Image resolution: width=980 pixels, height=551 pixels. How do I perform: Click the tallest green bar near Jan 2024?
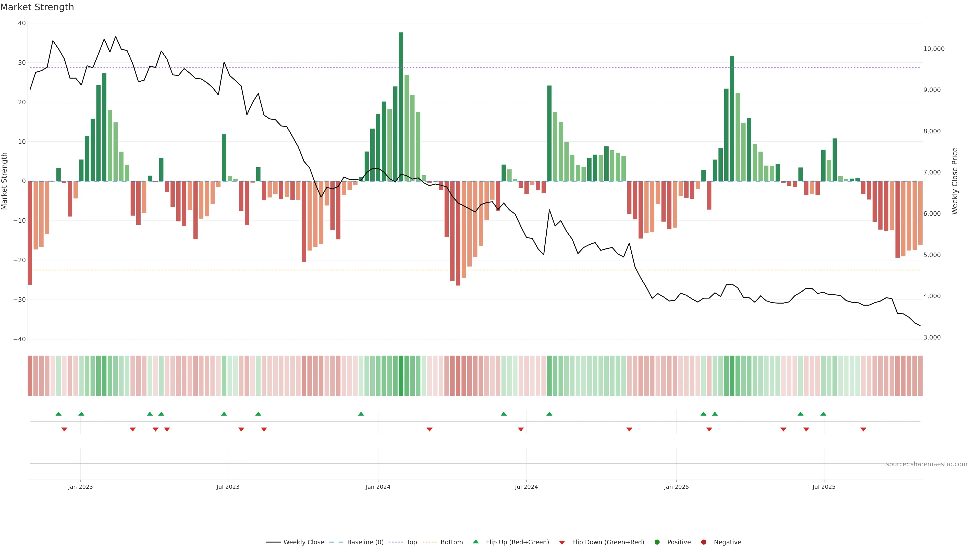pos(401,106)
